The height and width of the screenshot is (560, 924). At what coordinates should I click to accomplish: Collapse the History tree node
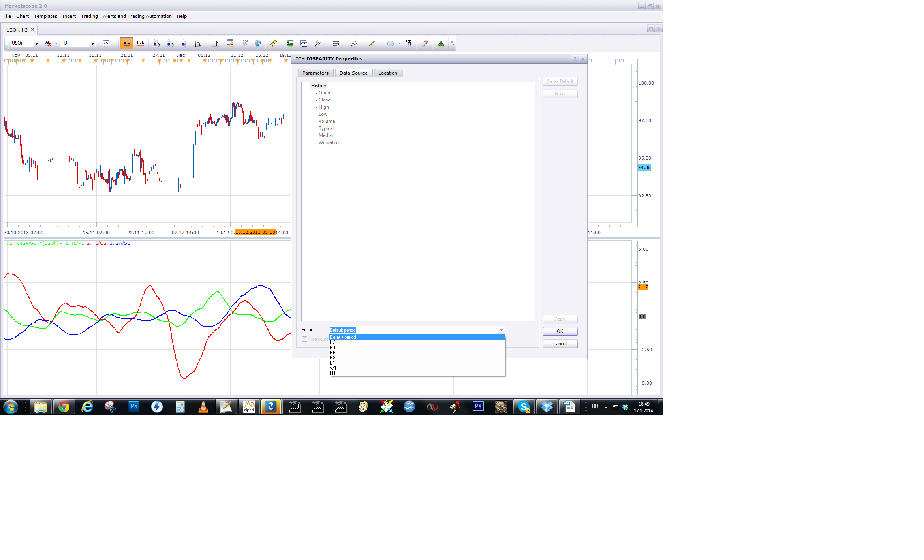(306, 86)
